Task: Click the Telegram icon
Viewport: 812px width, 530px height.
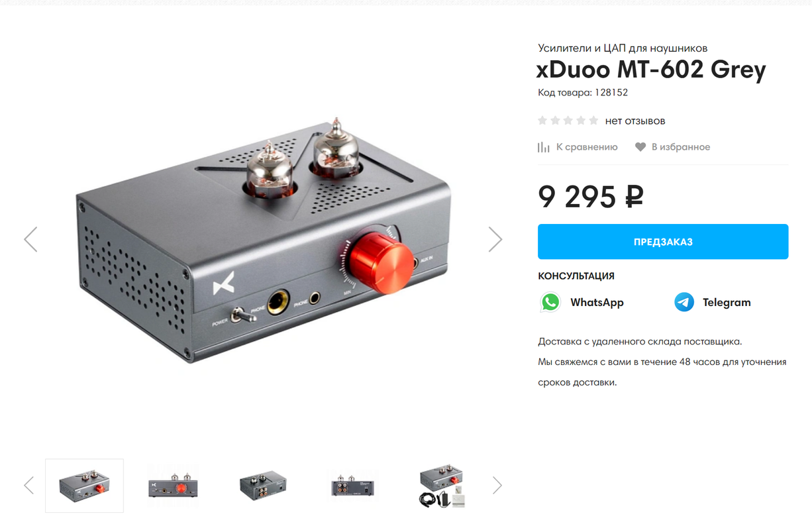Action: pos(684,302)
